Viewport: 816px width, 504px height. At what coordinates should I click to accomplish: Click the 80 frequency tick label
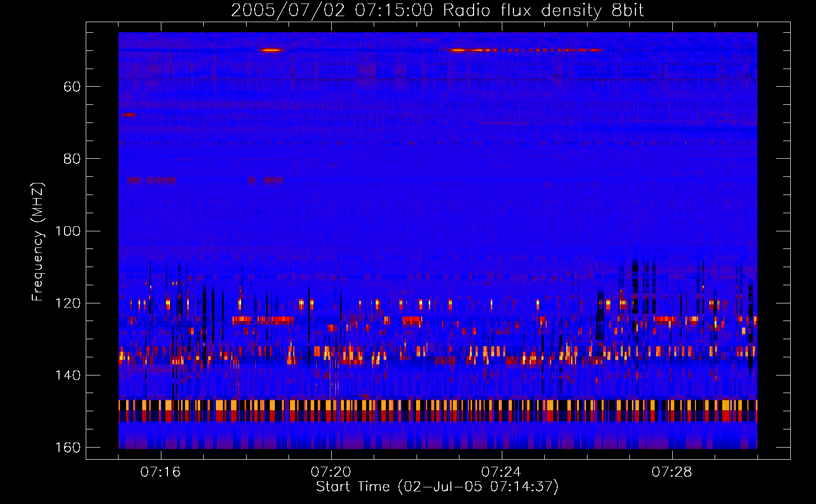[72, 159]
